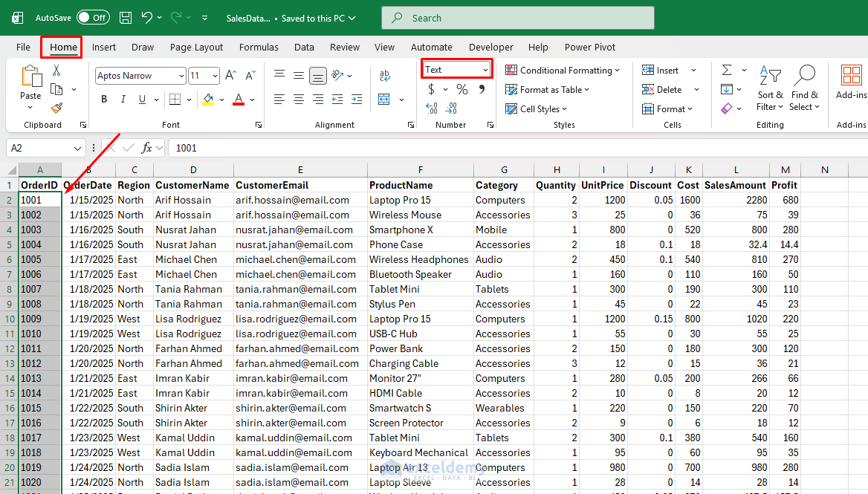Switch to the Power Pivot tab
Screen dimensions: 868x494
pos(590,47)
